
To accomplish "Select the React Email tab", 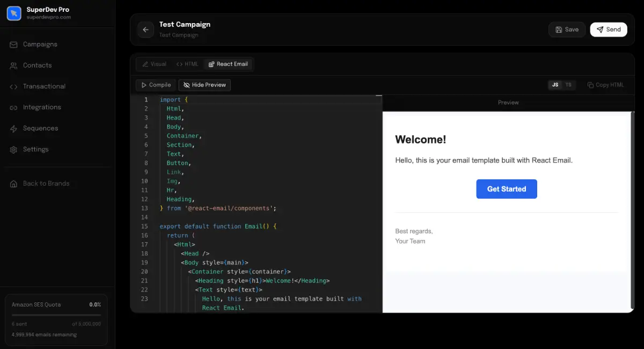I will [228, 64].
